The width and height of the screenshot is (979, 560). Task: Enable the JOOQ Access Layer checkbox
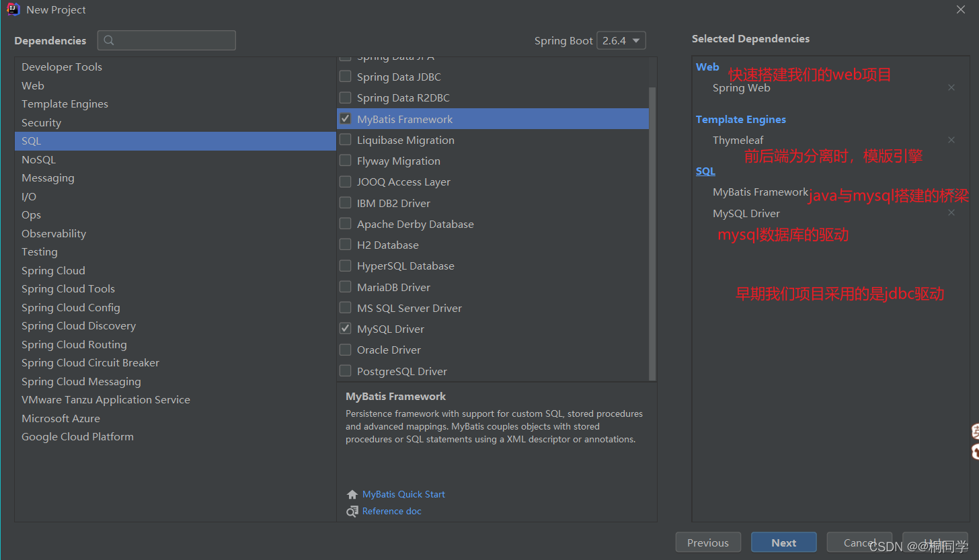pyautogui.click(x=345, y=182)
